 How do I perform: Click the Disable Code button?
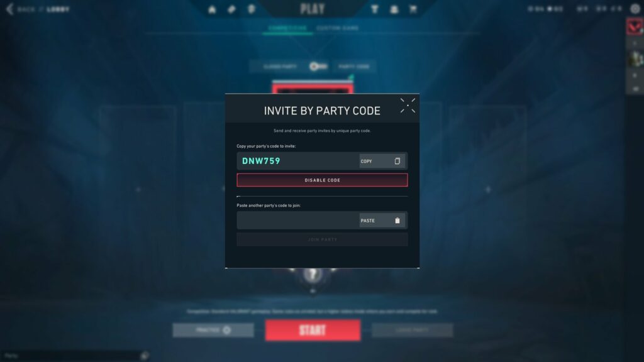[322, 180]
